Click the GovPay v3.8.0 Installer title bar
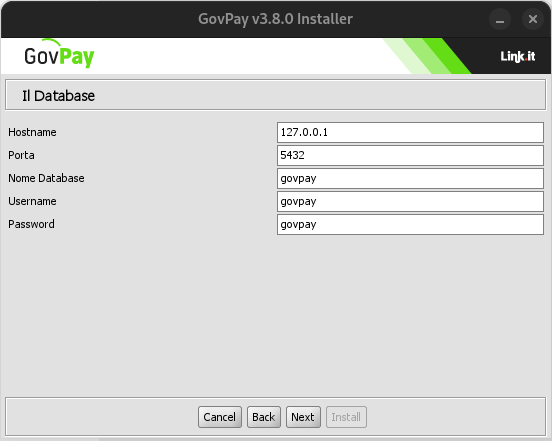Screen dimensions: 552x441 click(x=275, y=19)
